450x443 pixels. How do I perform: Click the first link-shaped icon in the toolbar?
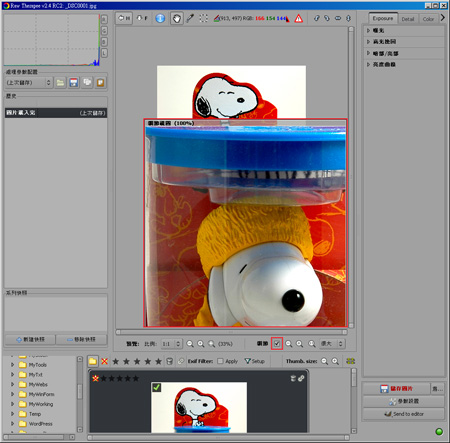317,18
